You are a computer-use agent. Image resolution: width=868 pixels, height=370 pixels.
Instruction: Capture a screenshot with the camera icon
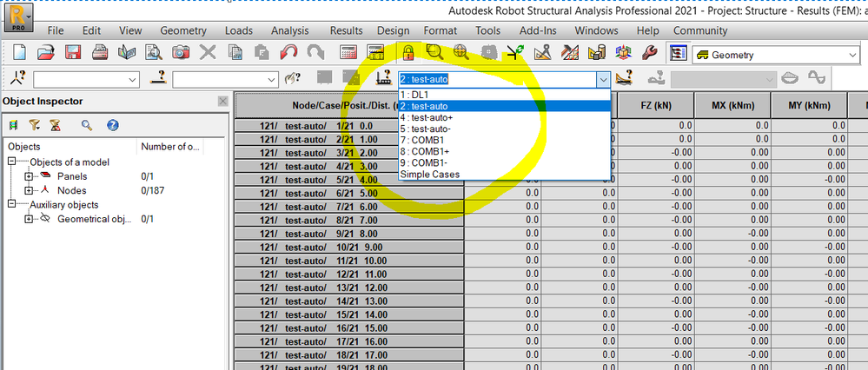pyautogui.click(x=181, y=53)
